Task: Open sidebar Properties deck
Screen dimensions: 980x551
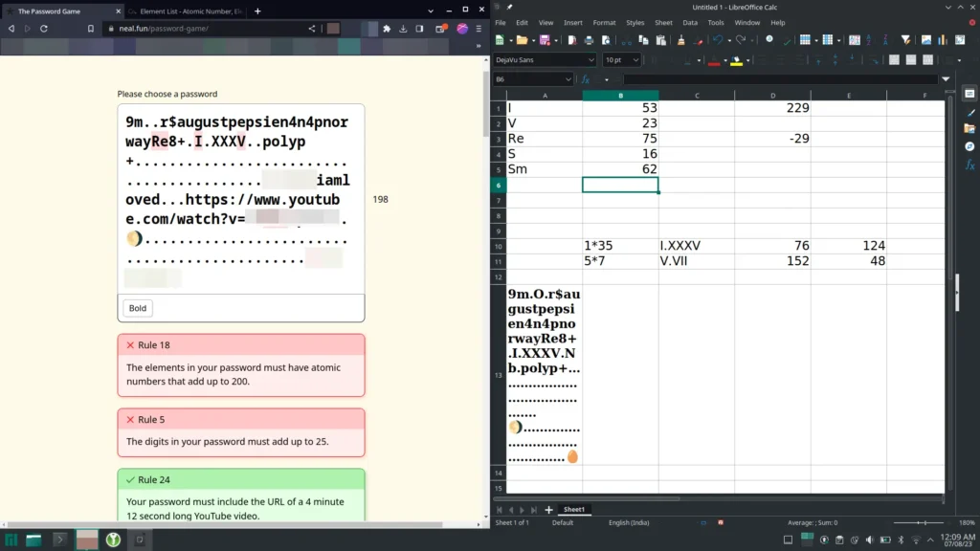Action: click(x=969, y=94)
